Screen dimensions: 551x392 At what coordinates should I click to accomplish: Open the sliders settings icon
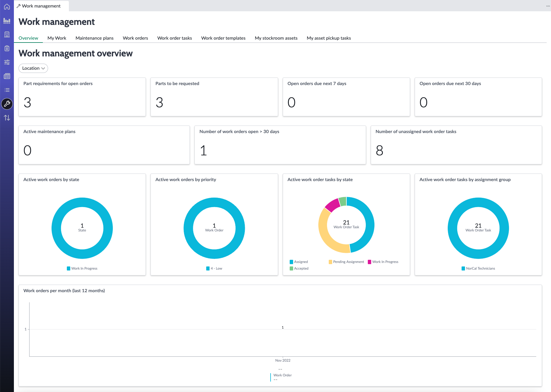[7, 62]
